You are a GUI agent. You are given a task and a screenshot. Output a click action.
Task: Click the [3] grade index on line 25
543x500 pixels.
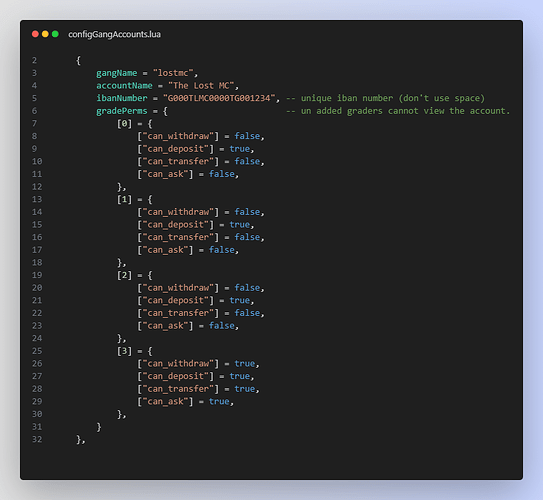coord(124,351)
